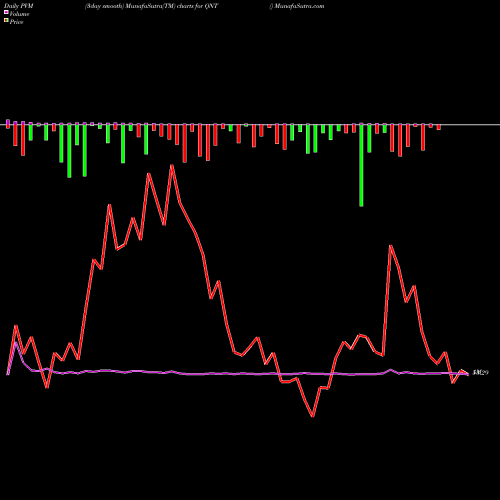500x500 pixels.
Task: Click the magenta volume line initial spike
Action: (x=15, y=343)
